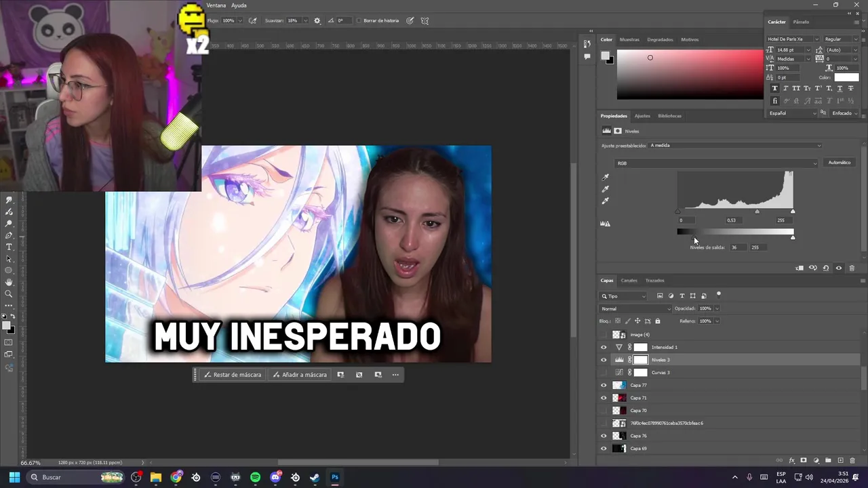This screenshot has height=488, width=868.
Task: Select the Path Selection arrow tool
Action: pyautogui.click(x=9, y=259)
